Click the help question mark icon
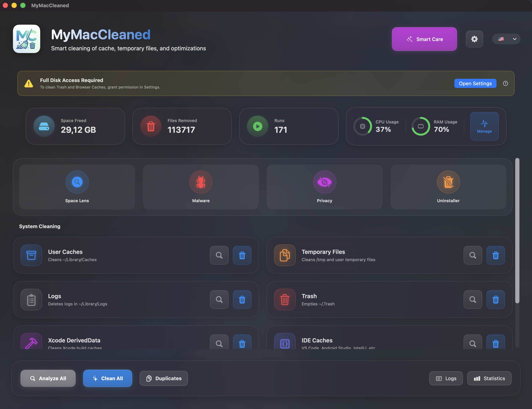Screen dimensions: 532x409 (505, 84)
